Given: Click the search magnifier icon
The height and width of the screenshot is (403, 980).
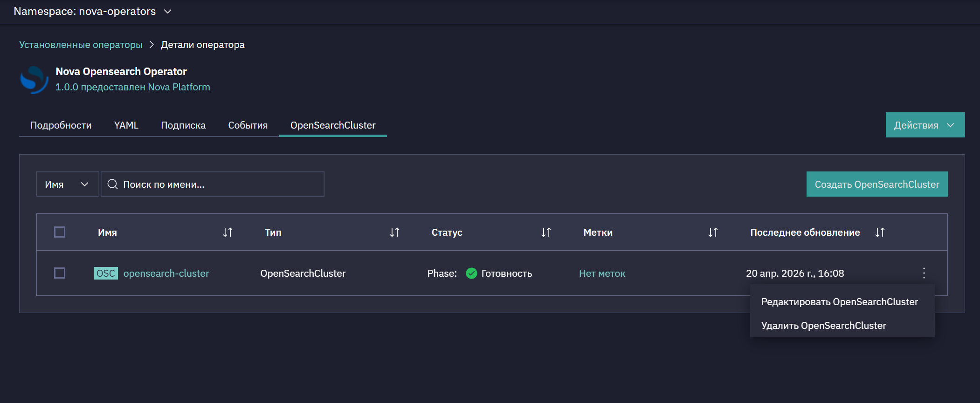Looking at the screenshot, I should tap(112, 184).
